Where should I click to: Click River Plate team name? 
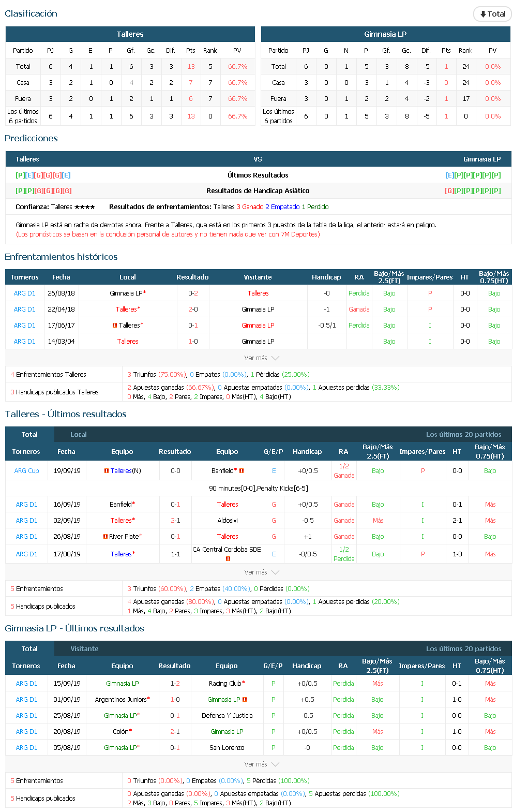(x=124, y=537)
